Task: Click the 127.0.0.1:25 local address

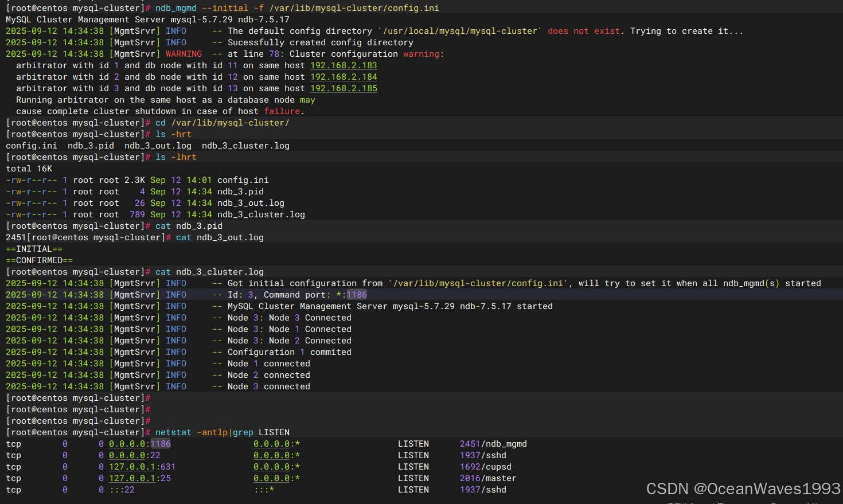Action: (x=140, y=478)
